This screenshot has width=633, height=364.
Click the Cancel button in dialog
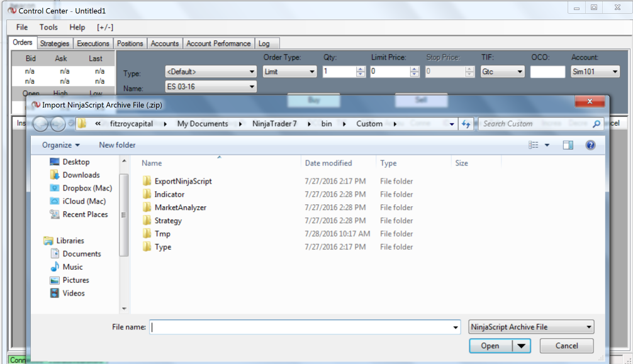566,346
